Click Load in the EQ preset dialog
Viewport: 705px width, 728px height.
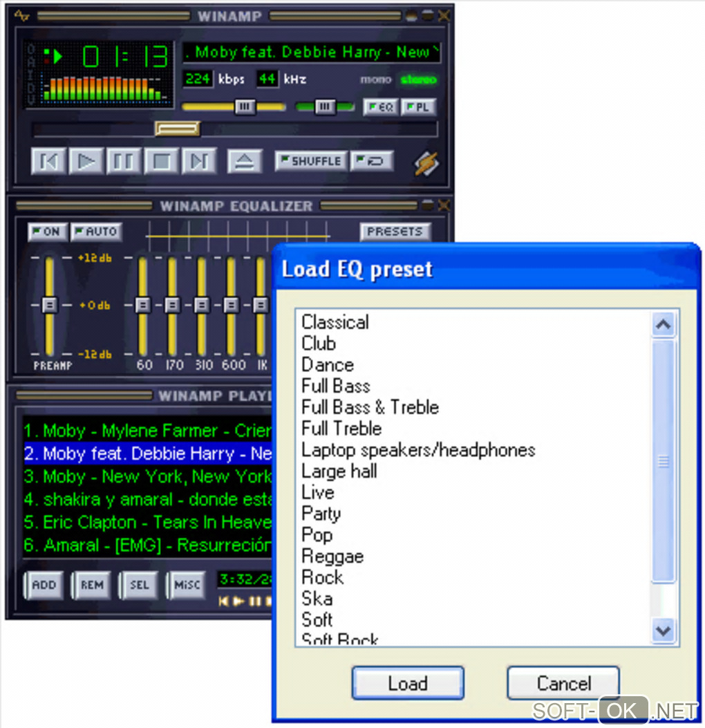tap(408, 684)
